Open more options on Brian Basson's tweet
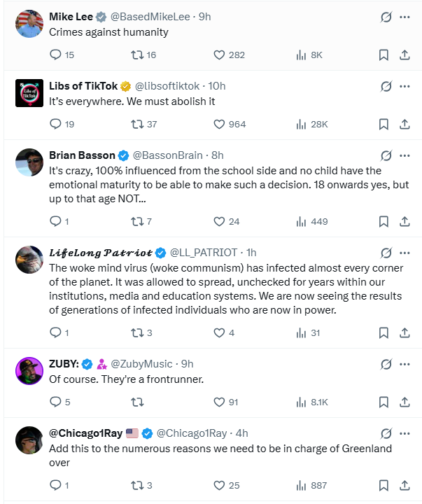 (x=405, y=155)
